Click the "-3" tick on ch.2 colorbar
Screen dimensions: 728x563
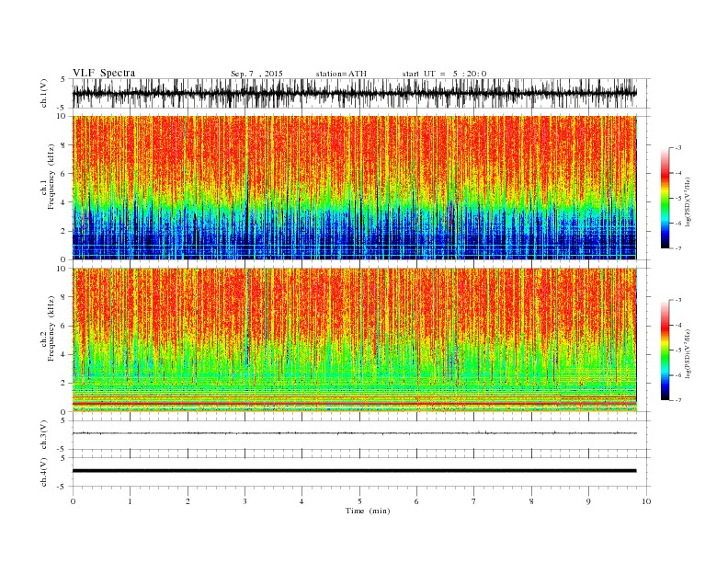(678, 300)
